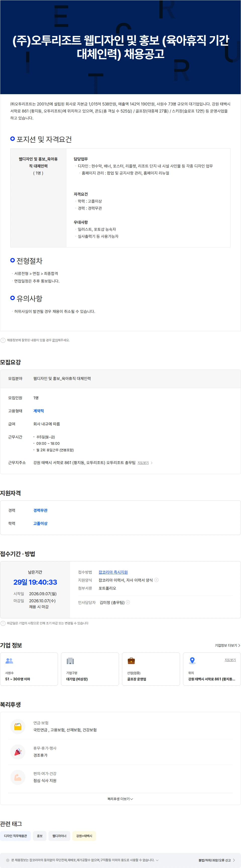Image resolution: width=241 pixels, height=868 pixels.
Task: Click info icon beside 마감일은 기업의 사정 notice
Action: point(3,623)
